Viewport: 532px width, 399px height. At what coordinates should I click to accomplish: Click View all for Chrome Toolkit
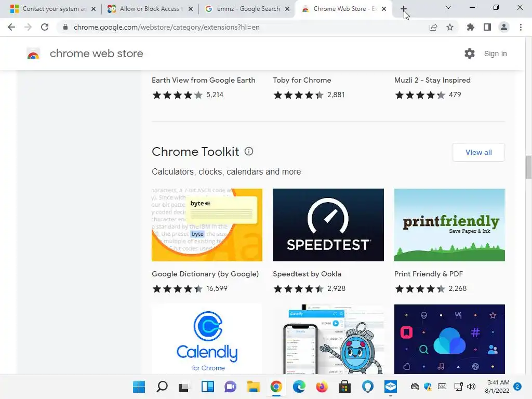(478, 152)
